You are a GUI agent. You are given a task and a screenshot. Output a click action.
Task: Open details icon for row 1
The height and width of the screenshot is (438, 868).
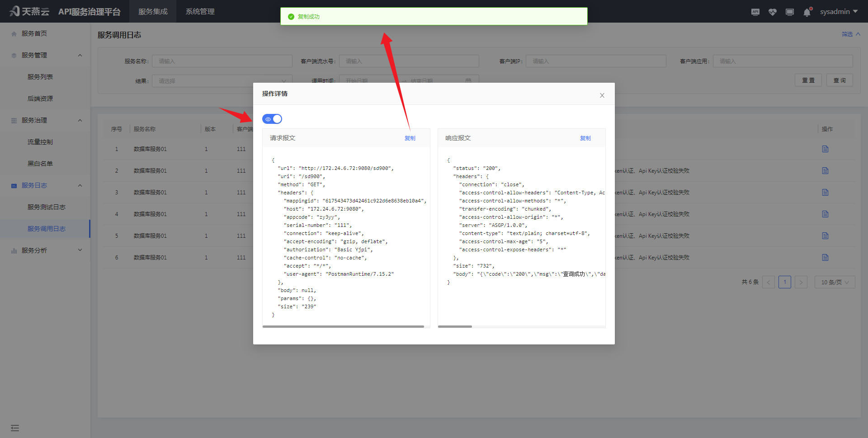click(x=825, y=149)
